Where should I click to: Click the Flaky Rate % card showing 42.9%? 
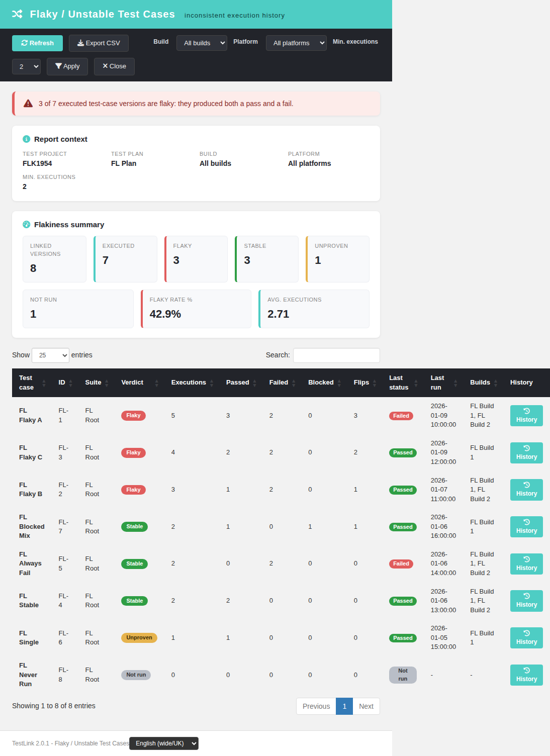196,309
